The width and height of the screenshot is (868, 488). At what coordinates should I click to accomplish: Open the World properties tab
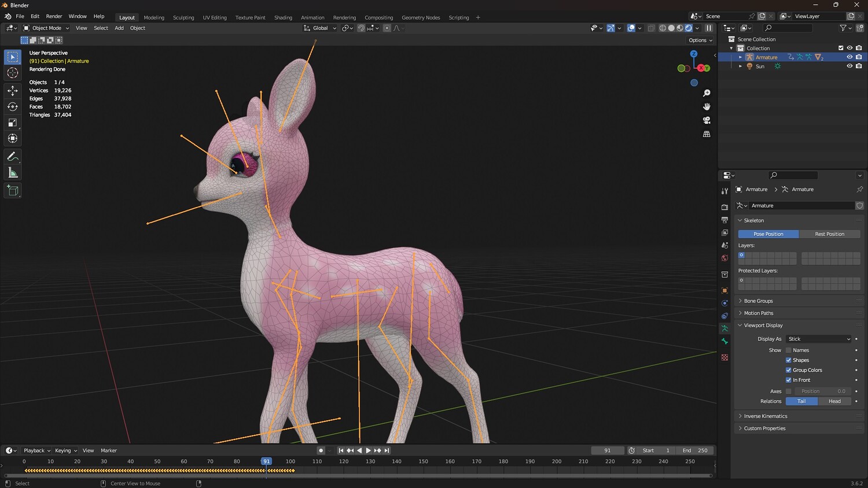pos(724,258)
